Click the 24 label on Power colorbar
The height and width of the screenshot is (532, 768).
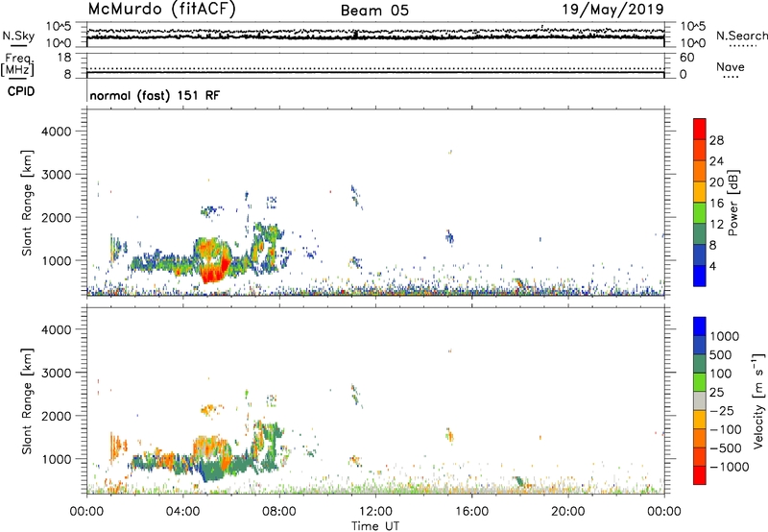click(x=716, y=161)
